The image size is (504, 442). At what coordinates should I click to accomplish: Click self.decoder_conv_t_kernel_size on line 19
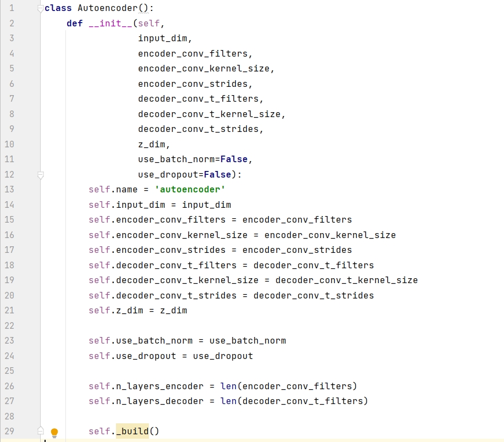174,280
